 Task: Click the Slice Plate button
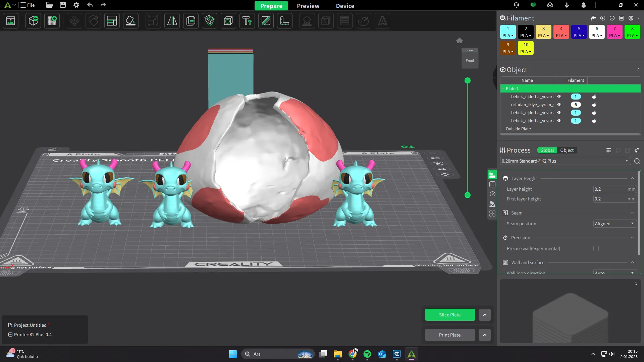(x=450, y=315)
